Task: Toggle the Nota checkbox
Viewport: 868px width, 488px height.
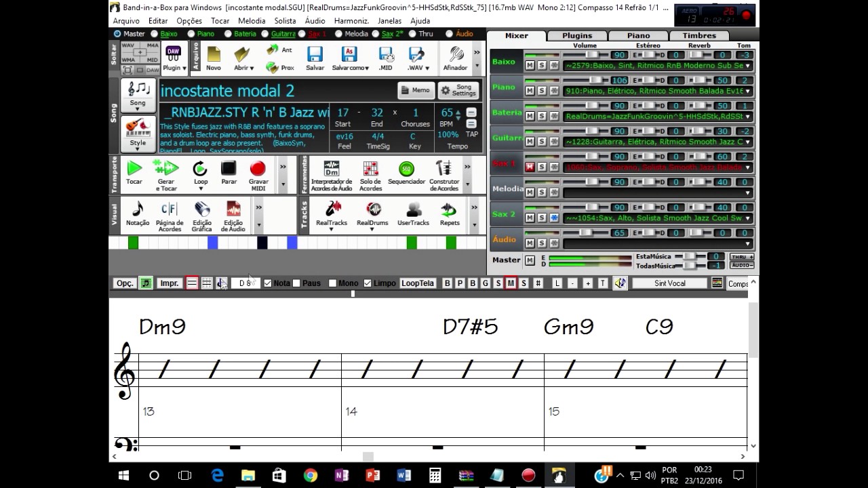Action: [268, 283]
